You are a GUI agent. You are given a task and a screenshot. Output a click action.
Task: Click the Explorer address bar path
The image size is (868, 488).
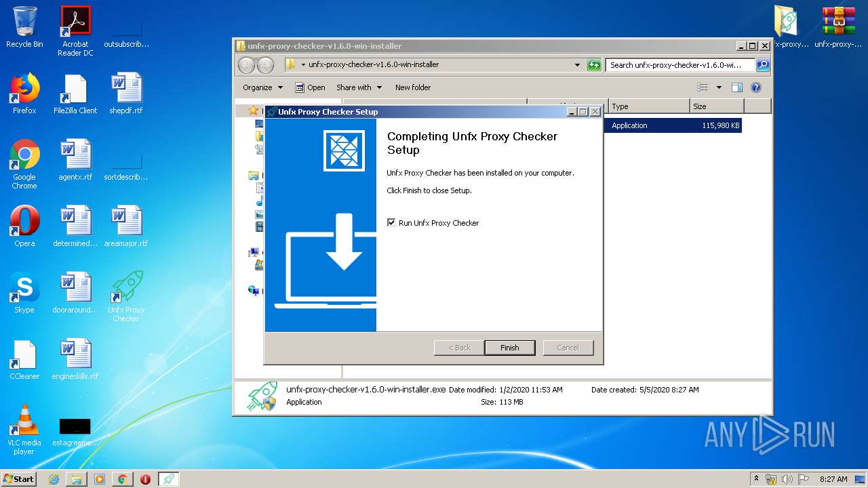[374, 65]
